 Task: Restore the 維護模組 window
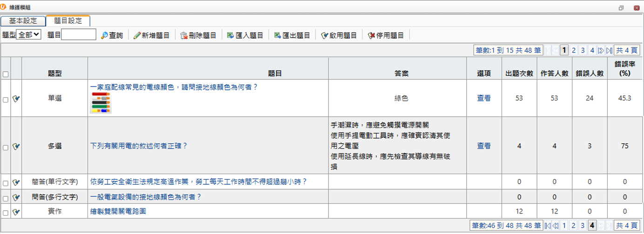coord(621,8)
